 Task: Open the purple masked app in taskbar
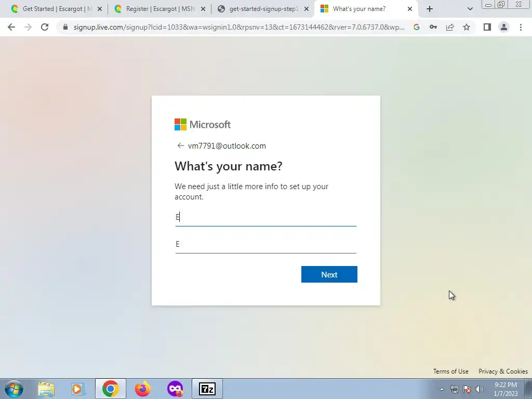(175, 389)
